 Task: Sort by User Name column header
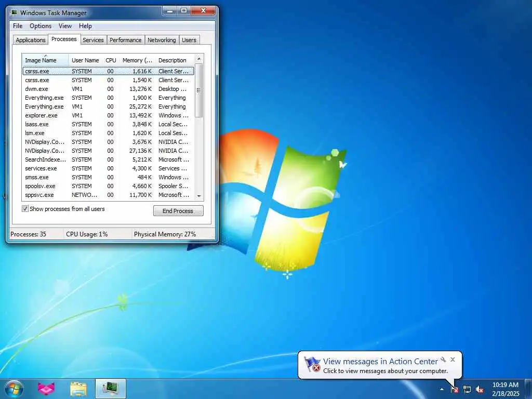pos(85,60)
